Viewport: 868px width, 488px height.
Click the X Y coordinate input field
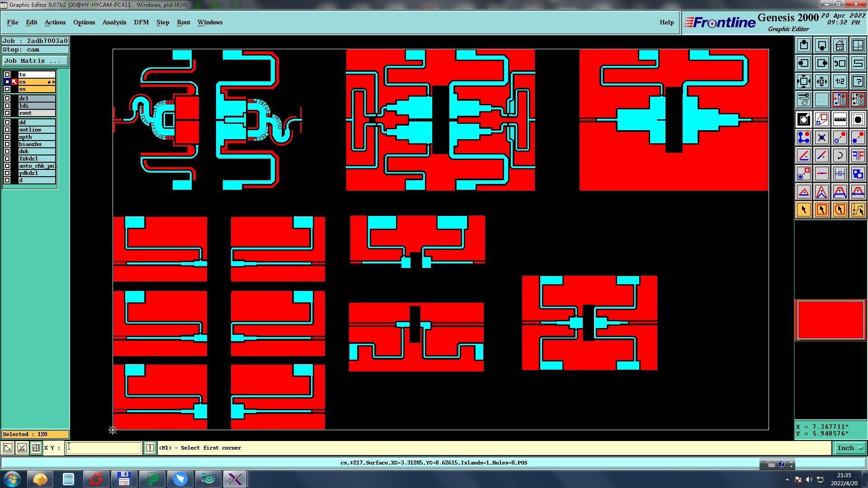[x=104, y=448]
